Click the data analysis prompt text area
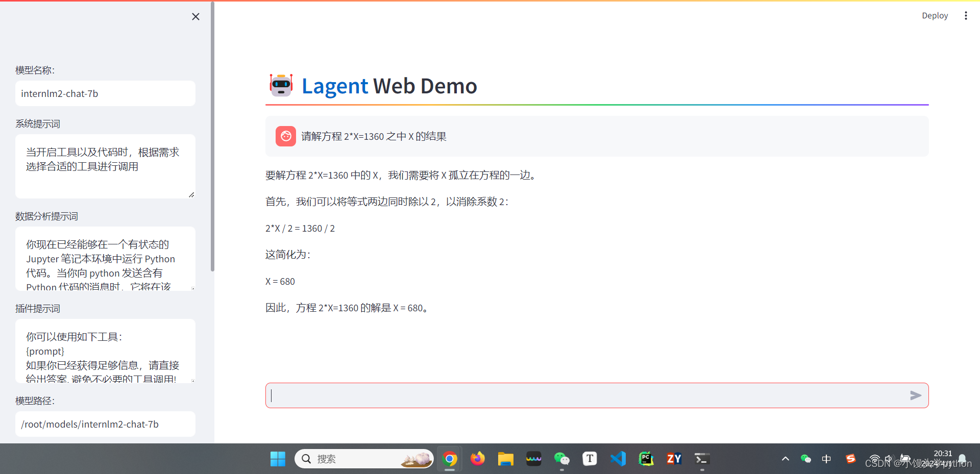 click(105, 259)
